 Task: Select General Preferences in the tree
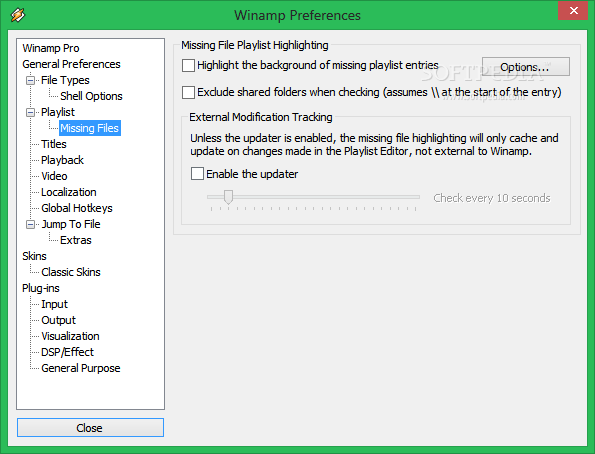pyautogui.click(x=71, y=64)
